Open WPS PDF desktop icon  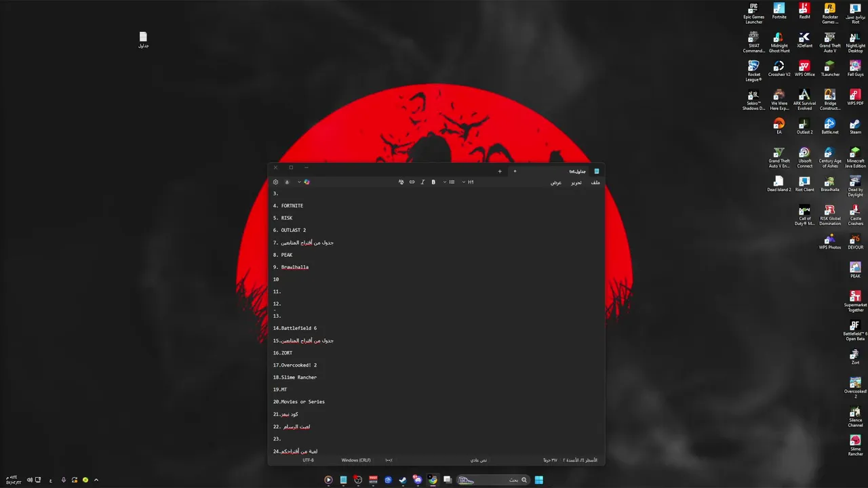click(x=855, y=98)
